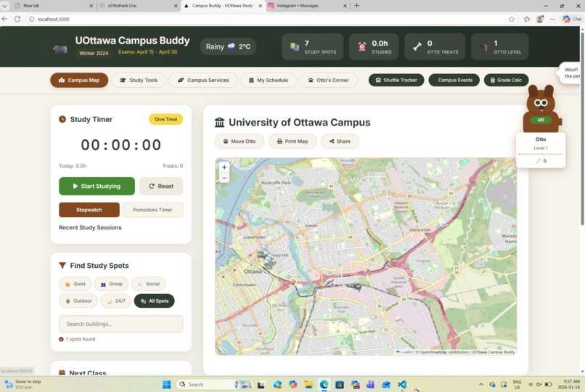Filter study spots by Outdoor

tap(78, 301)
